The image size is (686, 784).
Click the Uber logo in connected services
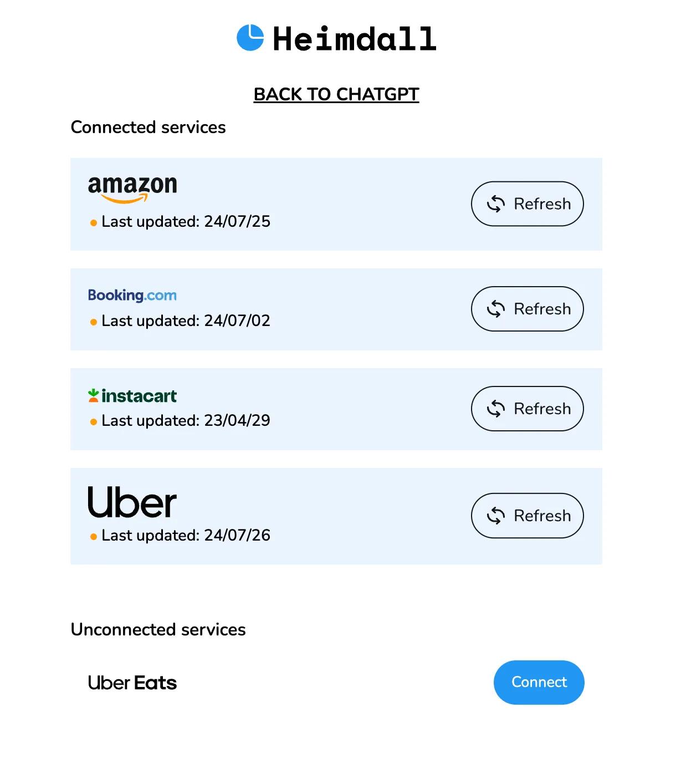(132, 502)
